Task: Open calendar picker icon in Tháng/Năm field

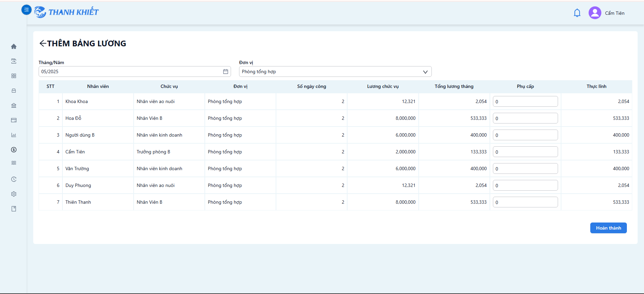Action: [226, 71]
